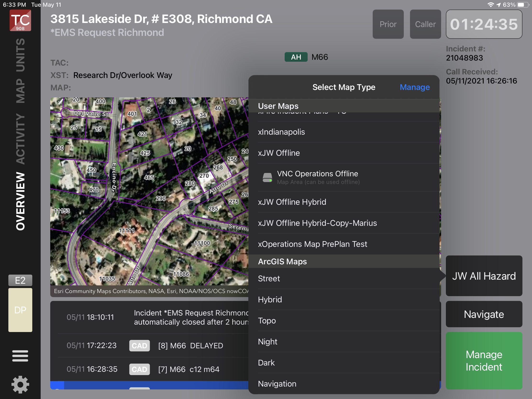Image resolution: width=532 pixels, height=399 pixels.
Task: Select Hybrid ArcGIS map type
Action: tap(270, 299)
